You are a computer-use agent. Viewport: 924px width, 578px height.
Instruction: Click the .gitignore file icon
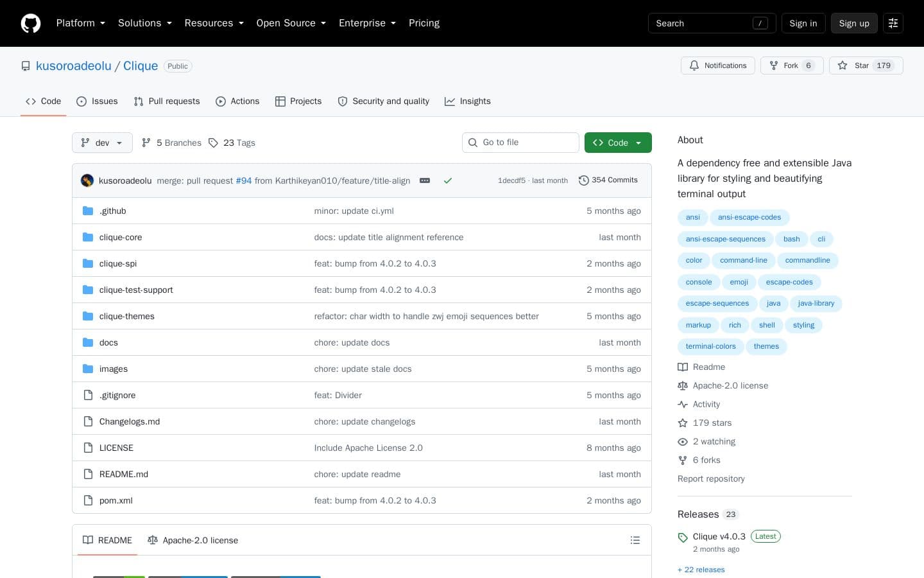[88, 395]
